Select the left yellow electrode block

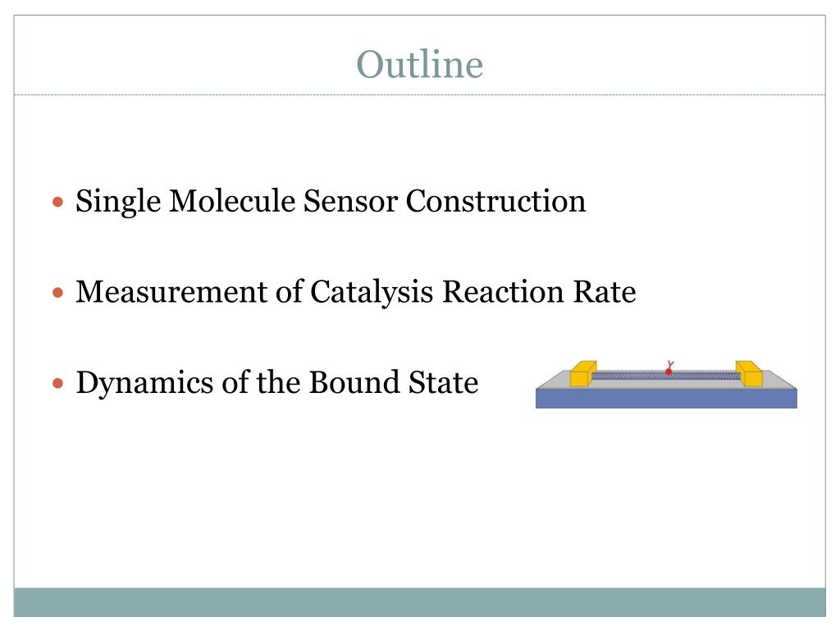(583, 373)
